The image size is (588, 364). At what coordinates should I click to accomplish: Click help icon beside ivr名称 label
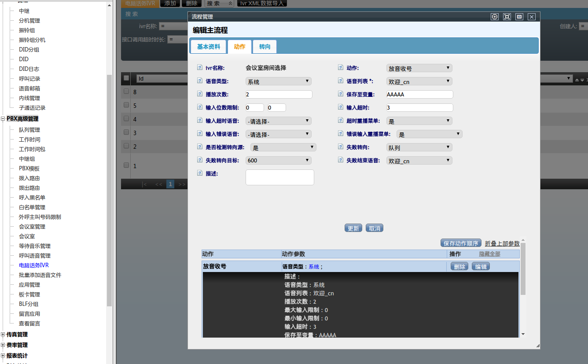coord(200,68)
